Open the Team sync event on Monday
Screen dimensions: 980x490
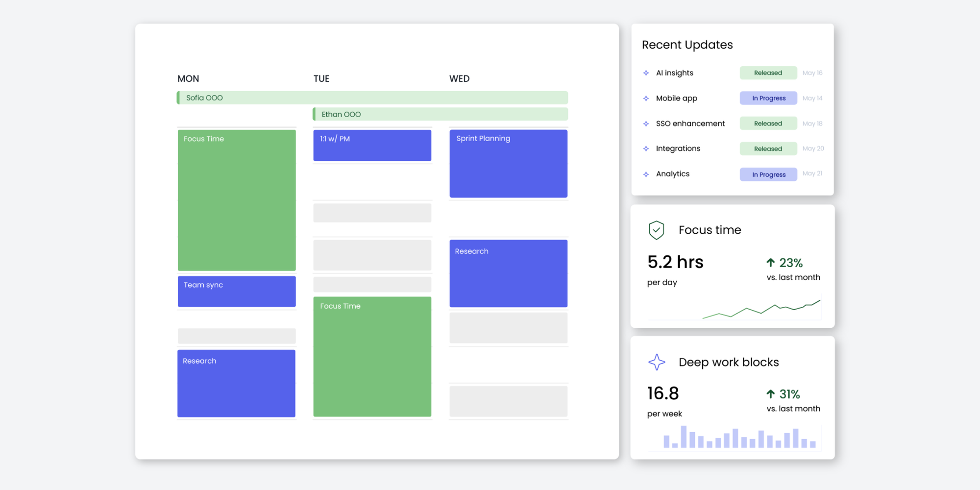[x=237, y=292]
